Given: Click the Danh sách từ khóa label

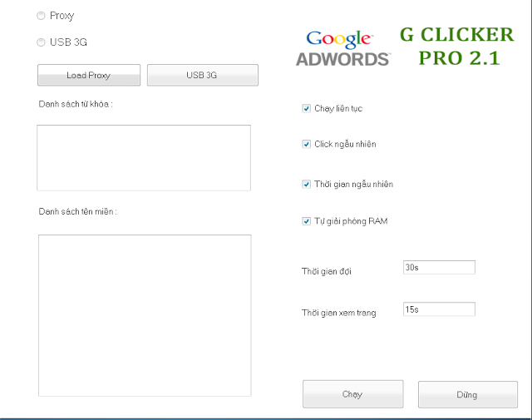Looking at the screenshot, I should point(76,104).
